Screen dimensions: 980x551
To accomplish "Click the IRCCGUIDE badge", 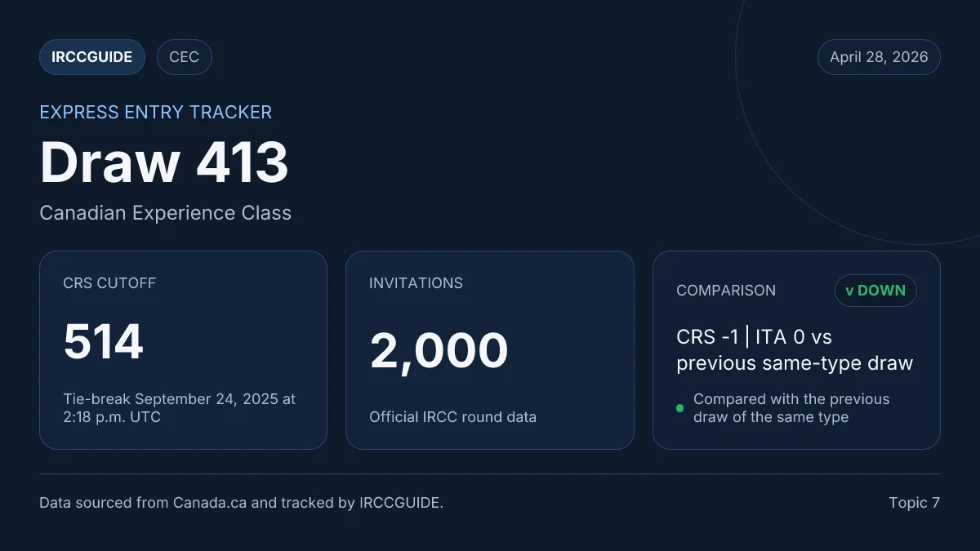I will tap(92, 57).
